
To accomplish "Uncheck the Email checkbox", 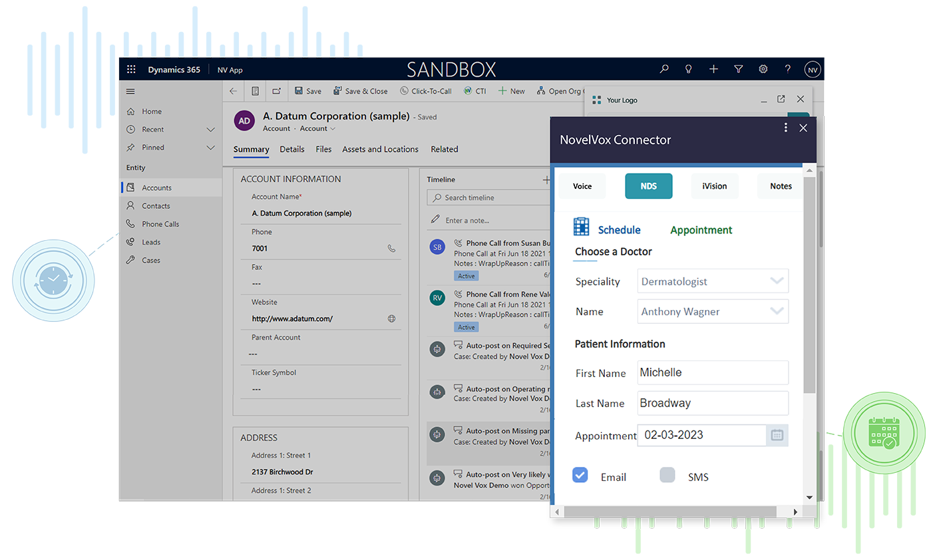I will point(580,475).
